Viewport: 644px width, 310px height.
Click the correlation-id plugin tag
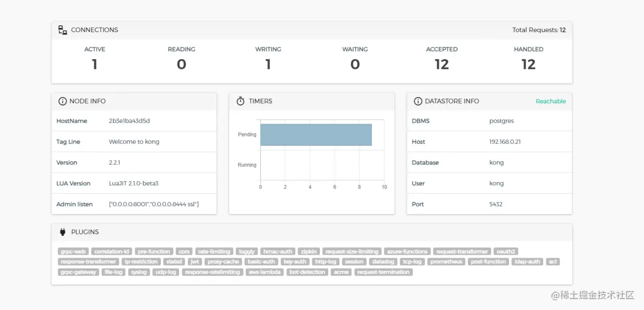[x=112, y=251]
